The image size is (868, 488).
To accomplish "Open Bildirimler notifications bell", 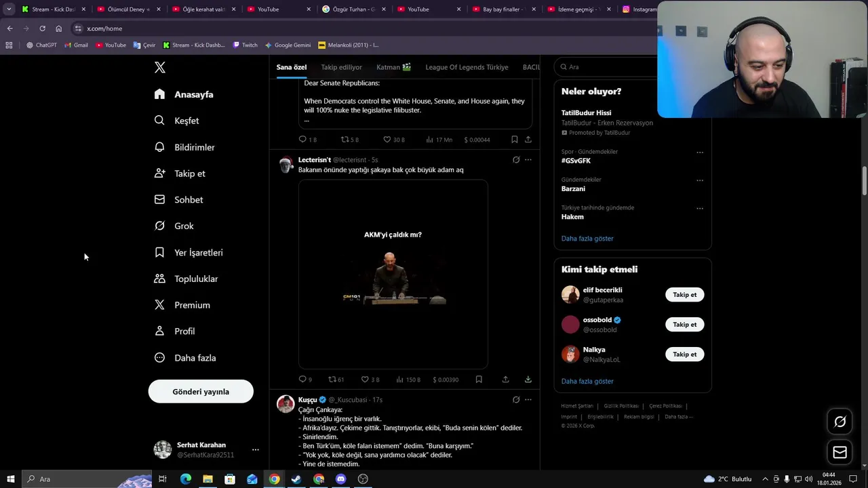I will (x=184, y=147).
